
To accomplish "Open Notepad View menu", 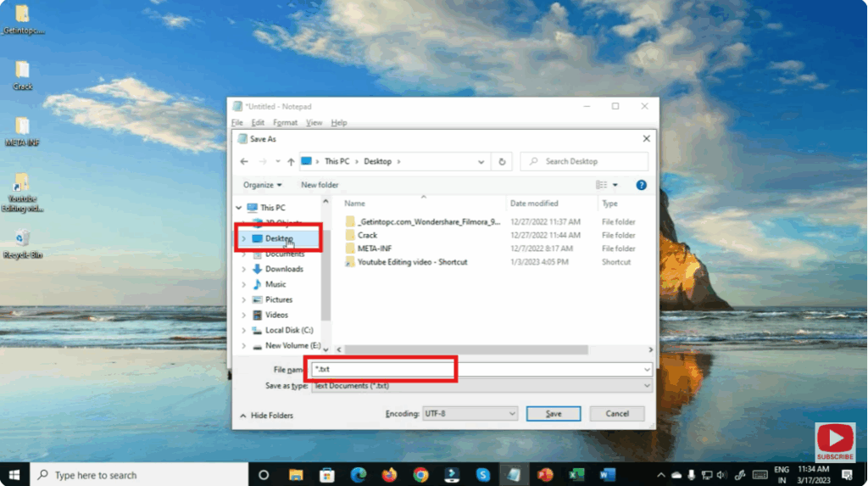I will pos(314,122).
